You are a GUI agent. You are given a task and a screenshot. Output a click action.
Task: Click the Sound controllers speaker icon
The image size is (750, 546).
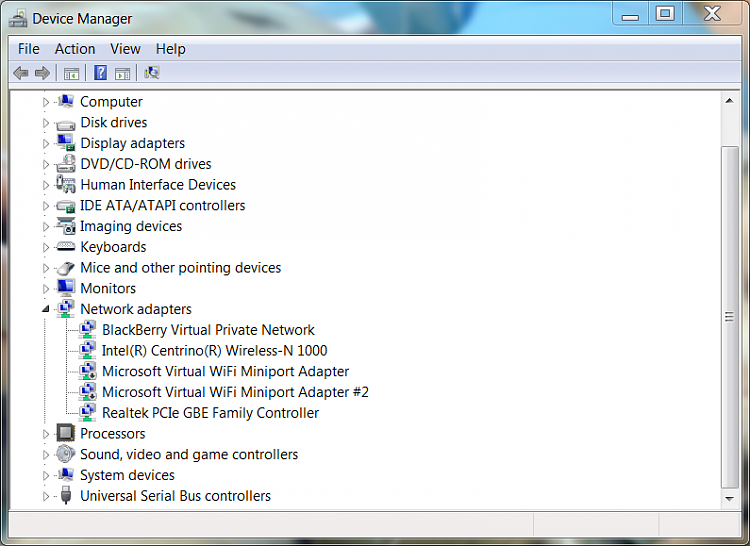click(x=66, y=454)
